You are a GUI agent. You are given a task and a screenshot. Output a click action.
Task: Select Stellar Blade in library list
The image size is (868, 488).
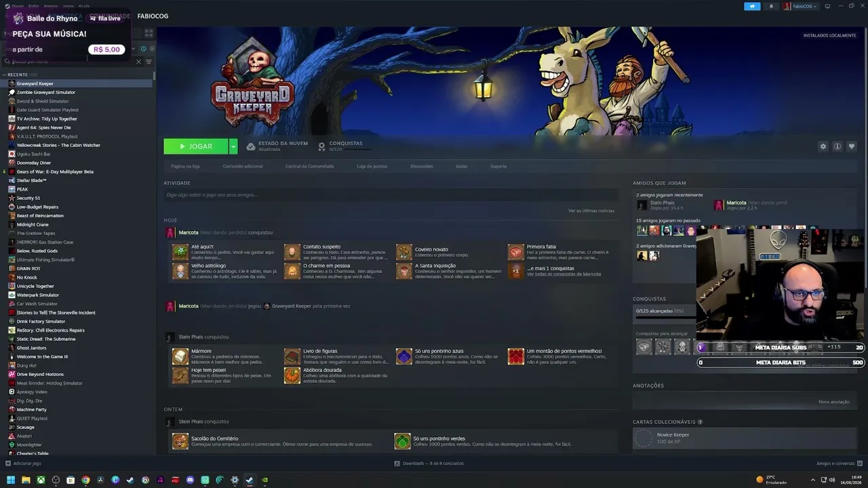[31, 180]
